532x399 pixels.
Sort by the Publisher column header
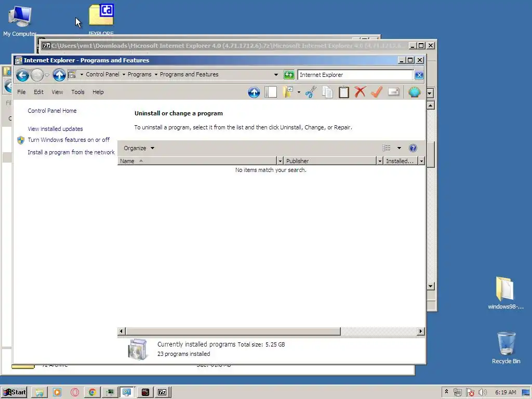330,161
